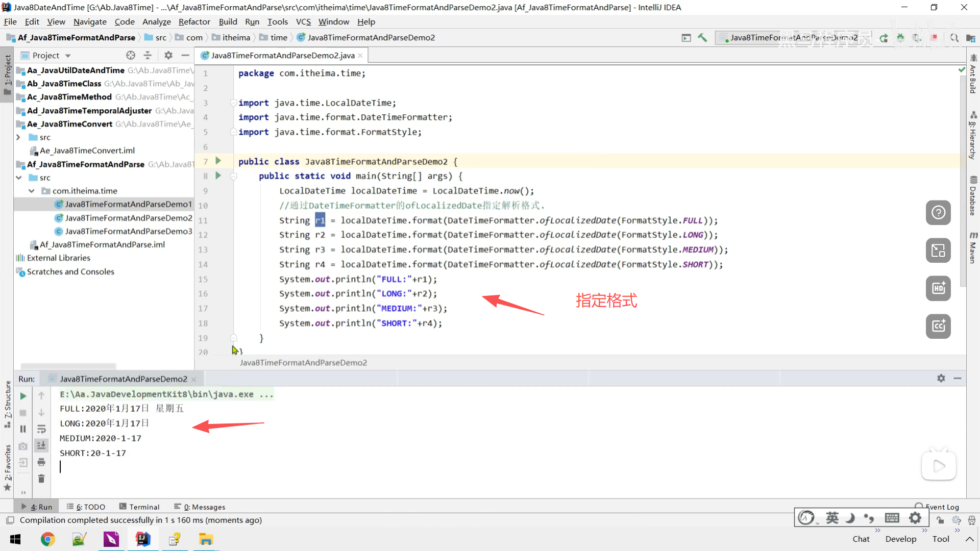This screenshot has height=551, width=980.
Task: Toggle scroll to end in Run console
Action: [x=41, y=445]
